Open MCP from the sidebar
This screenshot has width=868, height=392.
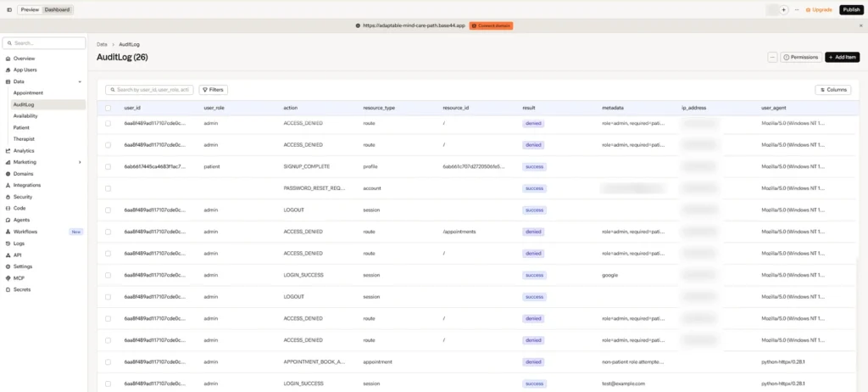pyautogui.click(x=19, y=278)
